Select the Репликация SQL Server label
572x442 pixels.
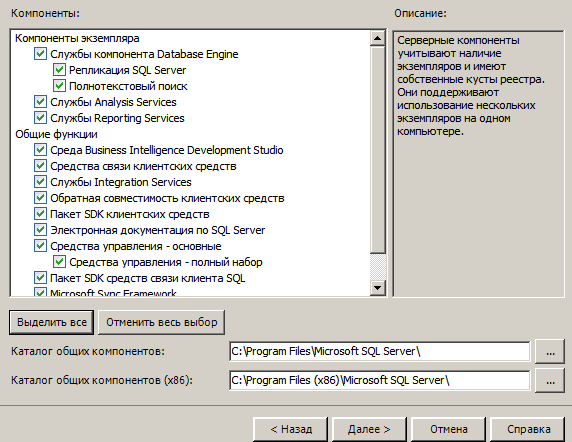[127, 70]
